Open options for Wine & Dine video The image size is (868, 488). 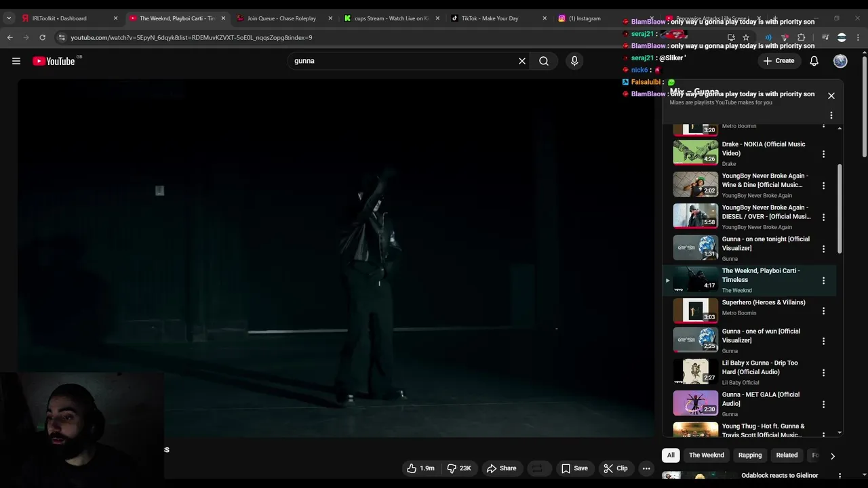point(824,186)
